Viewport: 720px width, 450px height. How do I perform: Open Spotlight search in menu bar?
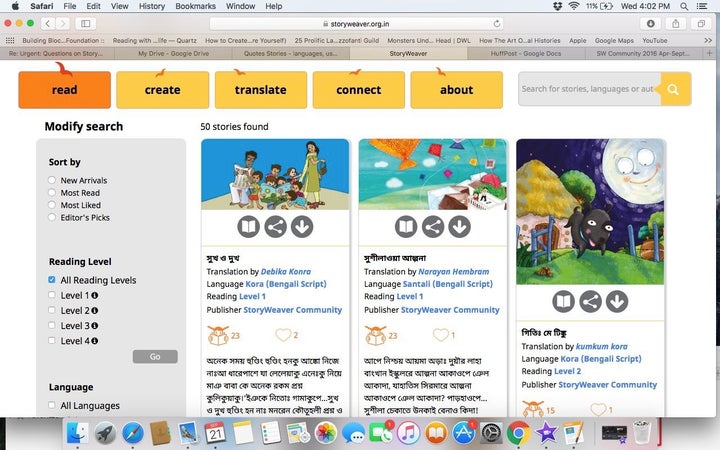[684, 6]
